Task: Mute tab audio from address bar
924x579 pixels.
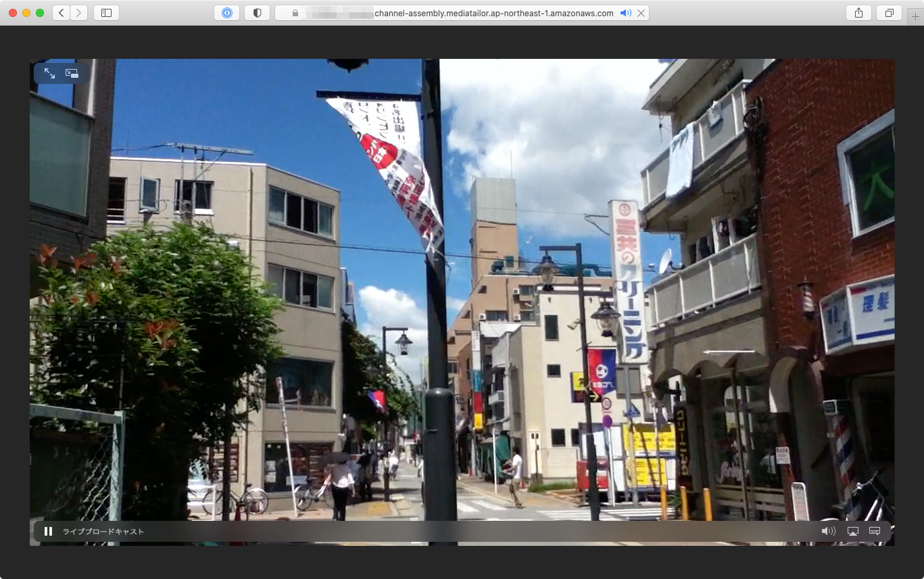Action: [625, 13]
